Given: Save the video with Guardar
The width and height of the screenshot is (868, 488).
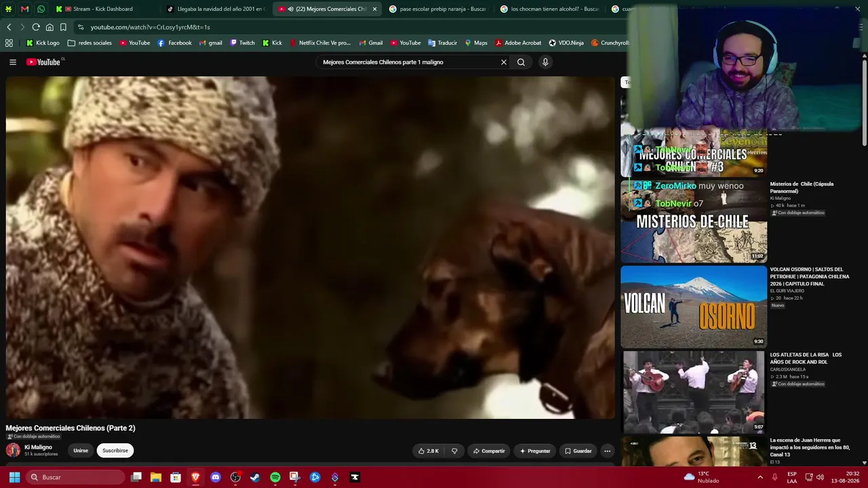Looking at the screenshot, I should click(x=578, y=451).
